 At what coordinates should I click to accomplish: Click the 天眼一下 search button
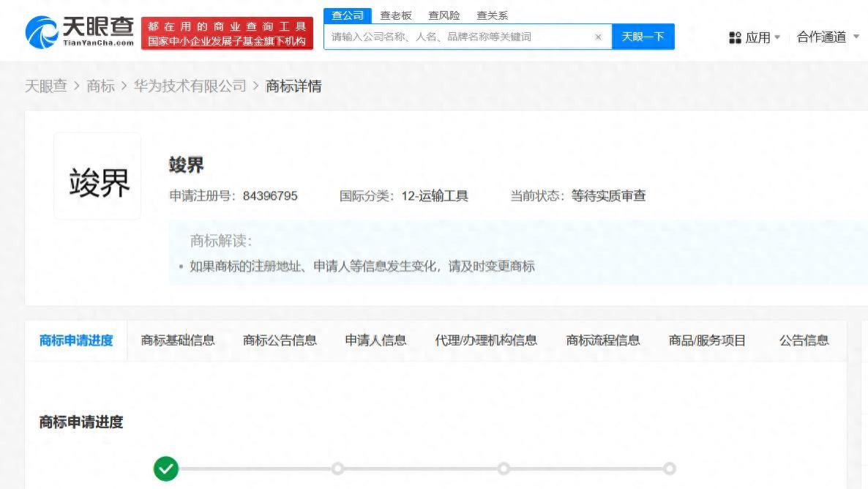(643, 37)
